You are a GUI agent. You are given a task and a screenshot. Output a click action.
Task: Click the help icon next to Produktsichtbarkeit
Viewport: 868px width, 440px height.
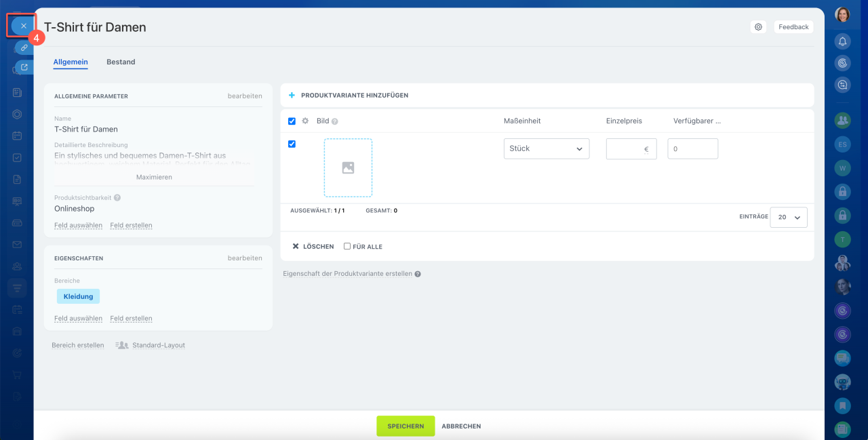point(117,198)
